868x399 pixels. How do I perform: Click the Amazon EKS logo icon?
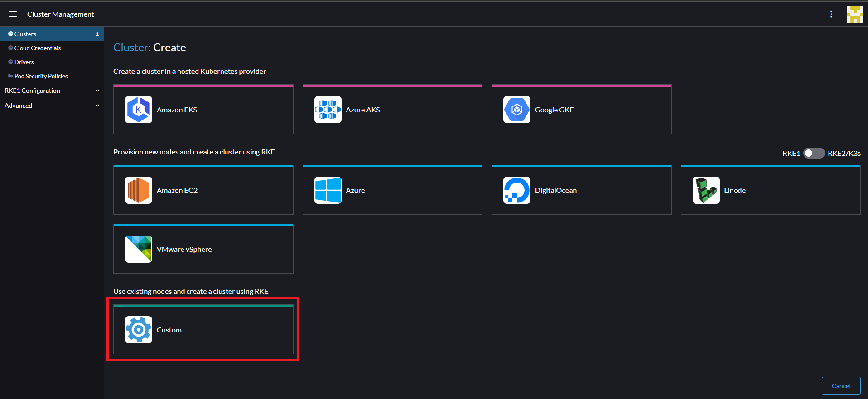[139, 110]
